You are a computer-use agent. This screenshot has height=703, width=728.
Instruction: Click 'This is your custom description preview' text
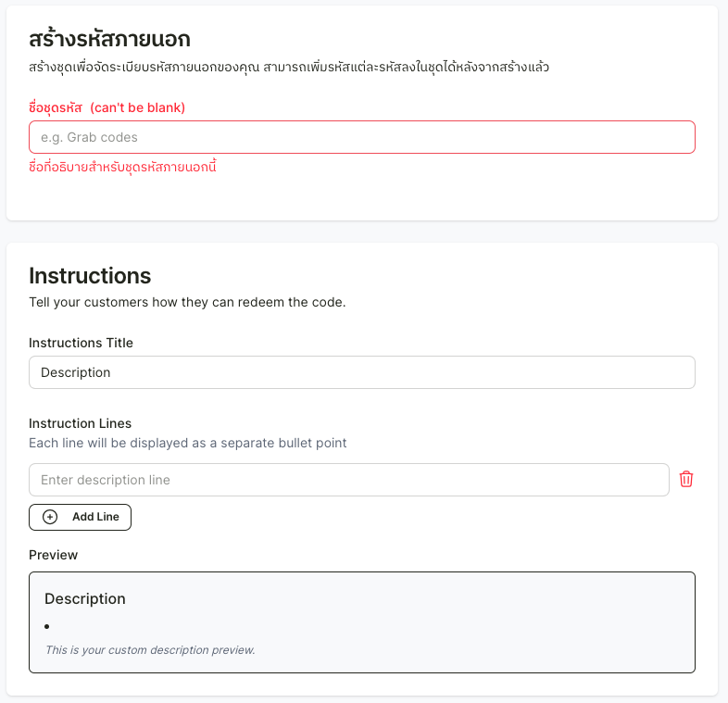(150, 650)
